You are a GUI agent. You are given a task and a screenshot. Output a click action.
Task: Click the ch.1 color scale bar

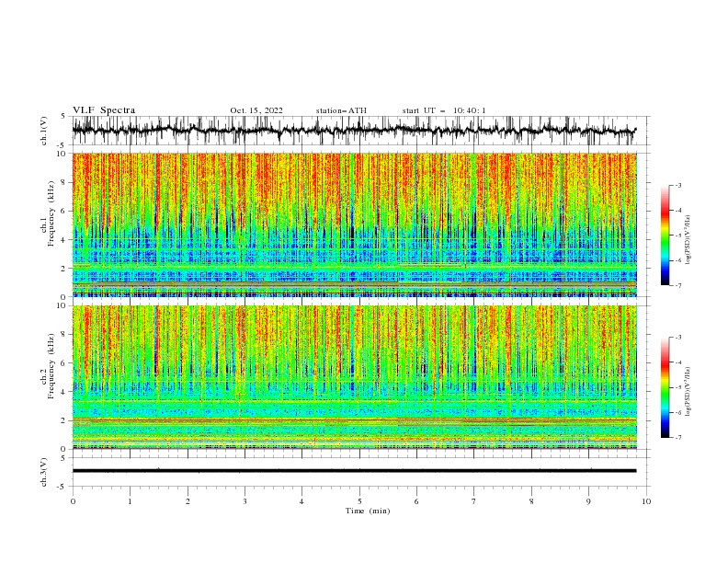665,236
